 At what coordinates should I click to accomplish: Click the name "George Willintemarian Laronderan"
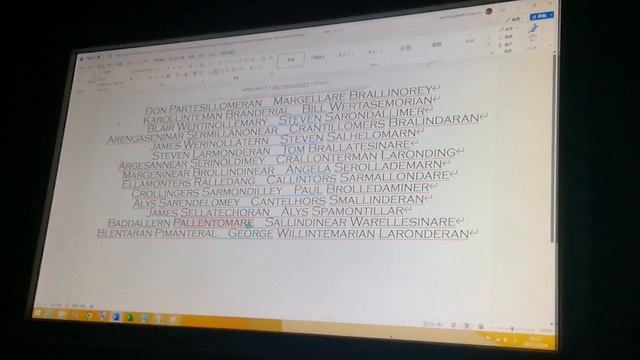[x=348, y=234]
